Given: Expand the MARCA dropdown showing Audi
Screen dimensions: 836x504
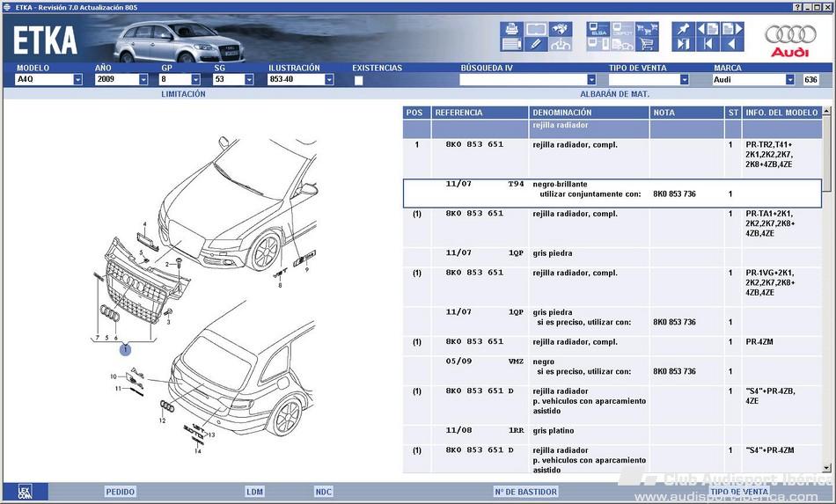Looking at the screenshot, I should point(789,79).
